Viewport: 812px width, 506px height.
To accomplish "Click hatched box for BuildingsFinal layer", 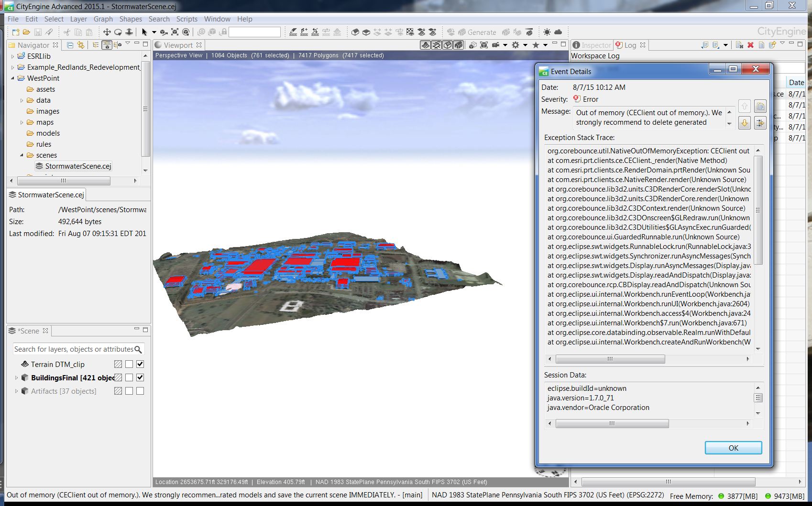I will 118,377.
